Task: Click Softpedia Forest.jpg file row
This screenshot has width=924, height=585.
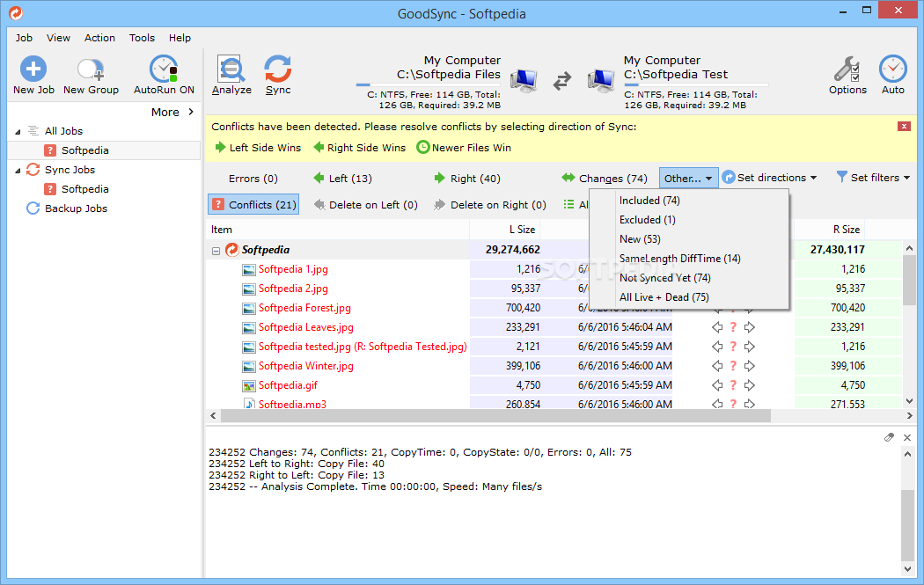Action: point(304,308)
